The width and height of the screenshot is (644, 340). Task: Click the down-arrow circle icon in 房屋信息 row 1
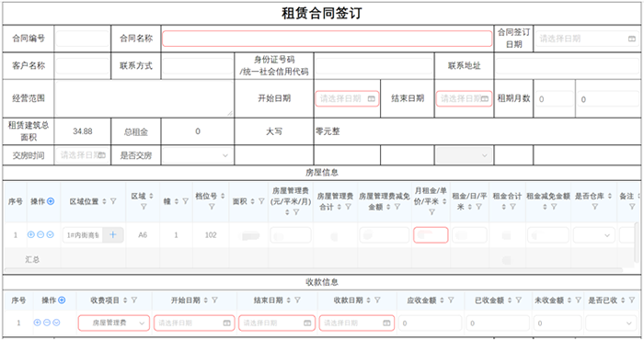[x=50, y=234]
